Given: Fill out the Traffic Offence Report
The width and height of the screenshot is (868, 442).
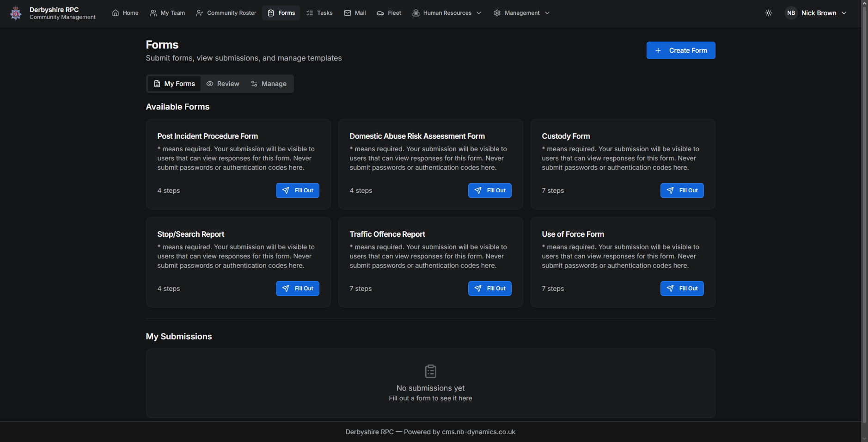Looking at the screenshot, I should [x=490, y=289].
